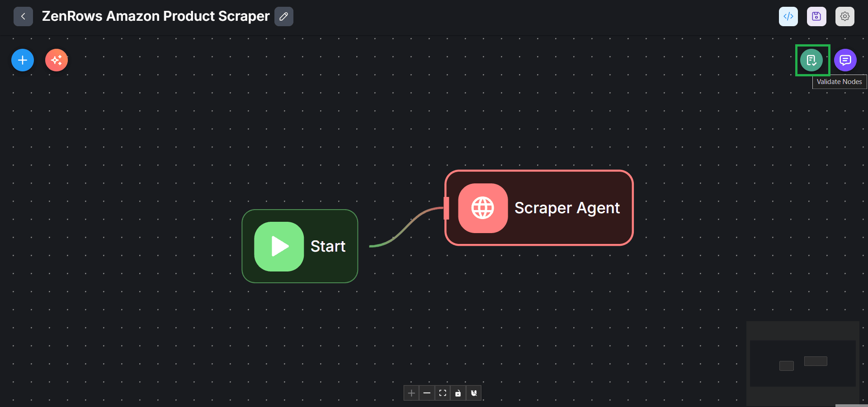Viewport: 868px width, 407px height.
Task: Go back using the left chevron button
Action: pyautogui.click(x=23, y=17)
